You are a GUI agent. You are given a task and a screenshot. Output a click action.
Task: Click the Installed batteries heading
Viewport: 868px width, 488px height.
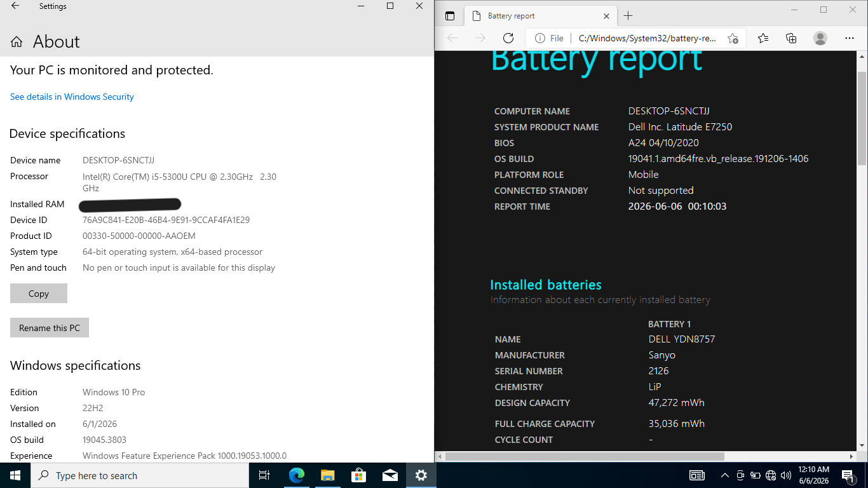[x=546, y=285]
